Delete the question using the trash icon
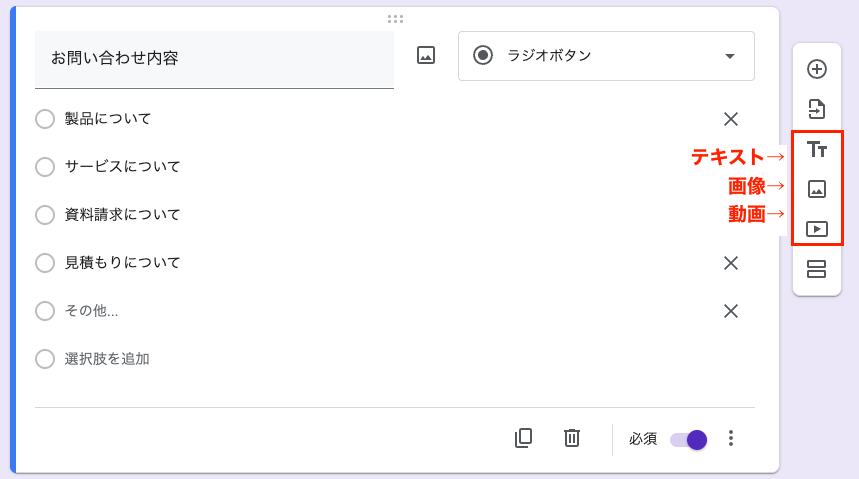This screenshot has height=479, width=859. point(572,438)
